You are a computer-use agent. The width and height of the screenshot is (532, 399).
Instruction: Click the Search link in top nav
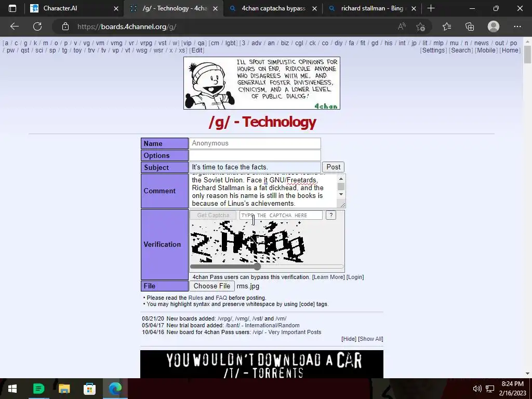point(461,50)
